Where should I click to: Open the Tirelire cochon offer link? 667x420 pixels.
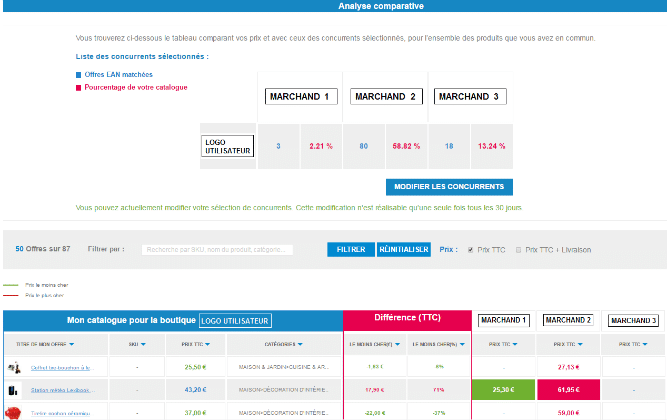click(60, 413)
